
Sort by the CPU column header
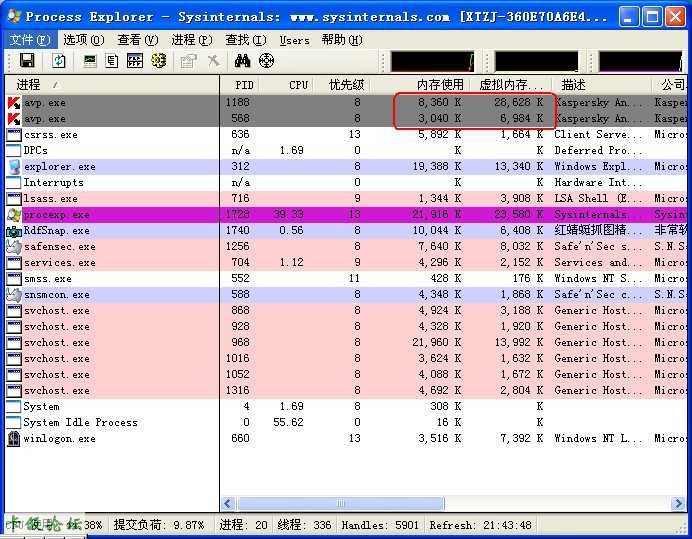(286, 84)
